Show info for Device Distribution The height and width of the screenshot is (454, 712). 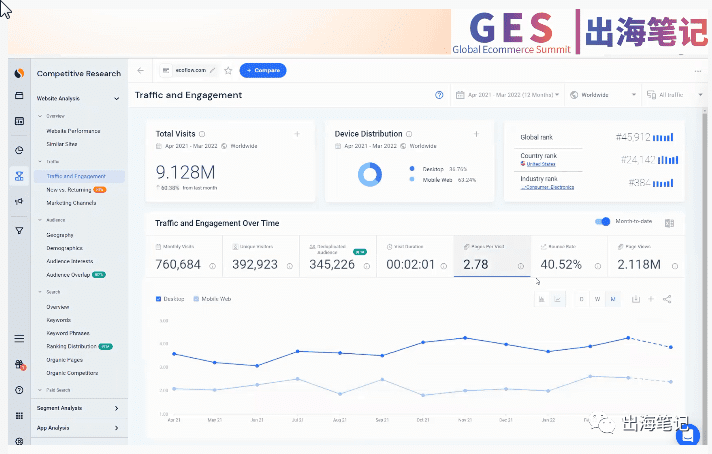pos(409,134)
